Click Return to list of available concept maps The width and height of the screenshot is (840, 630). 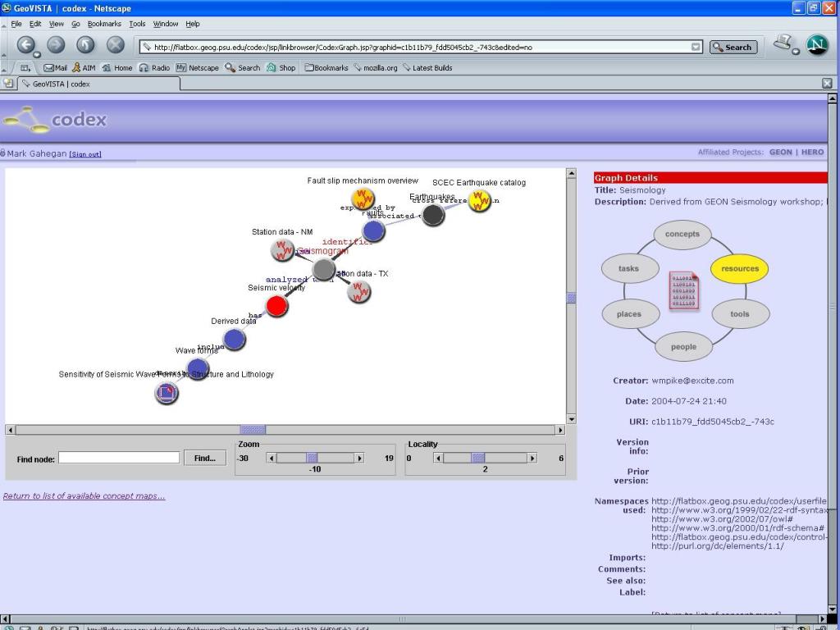(x=84, y=496)
